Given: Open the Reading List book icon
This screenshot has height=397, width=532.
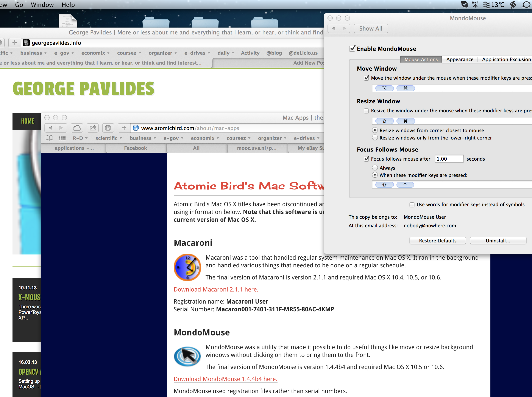Looking at the screenshot, I should 49,138.
